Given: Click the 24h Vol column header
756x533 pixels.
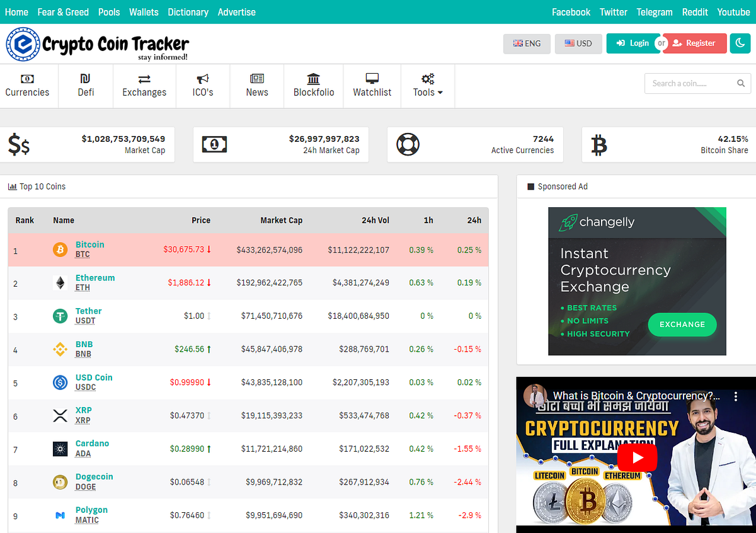Looking at the screenshot, I should pos(375,221).
